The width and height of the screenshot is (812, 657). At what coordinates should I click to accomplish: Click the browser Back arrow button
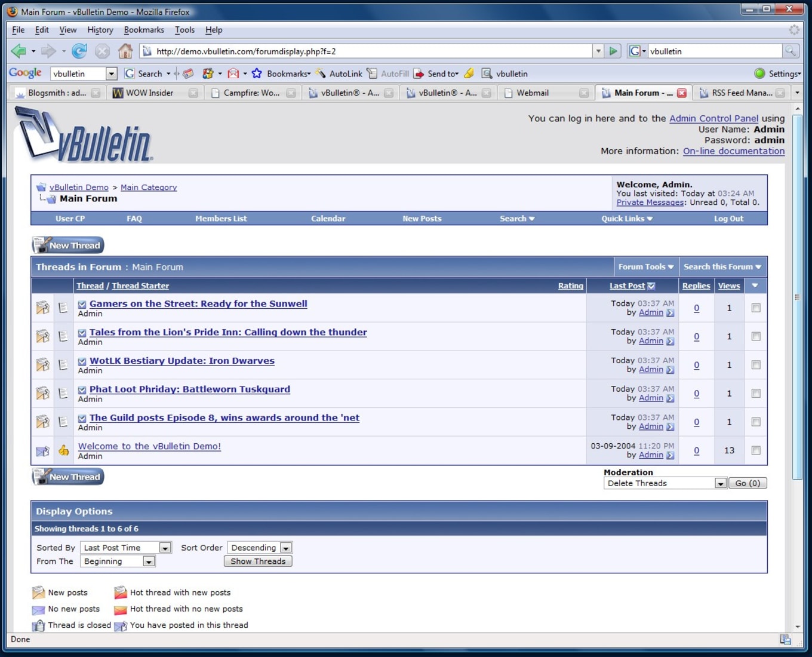[x=19, y=51]
